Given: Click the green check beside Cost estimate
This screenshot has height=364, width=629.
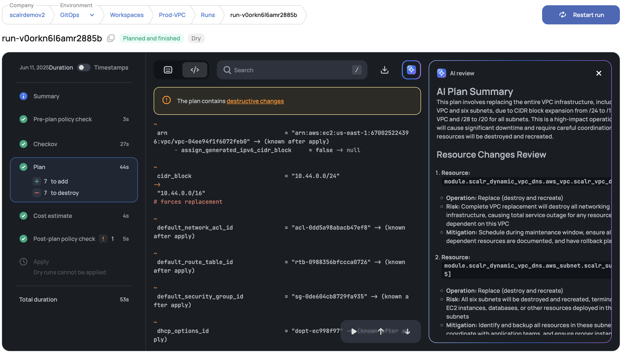Looking at the screenshot, I should click(23, 216).
